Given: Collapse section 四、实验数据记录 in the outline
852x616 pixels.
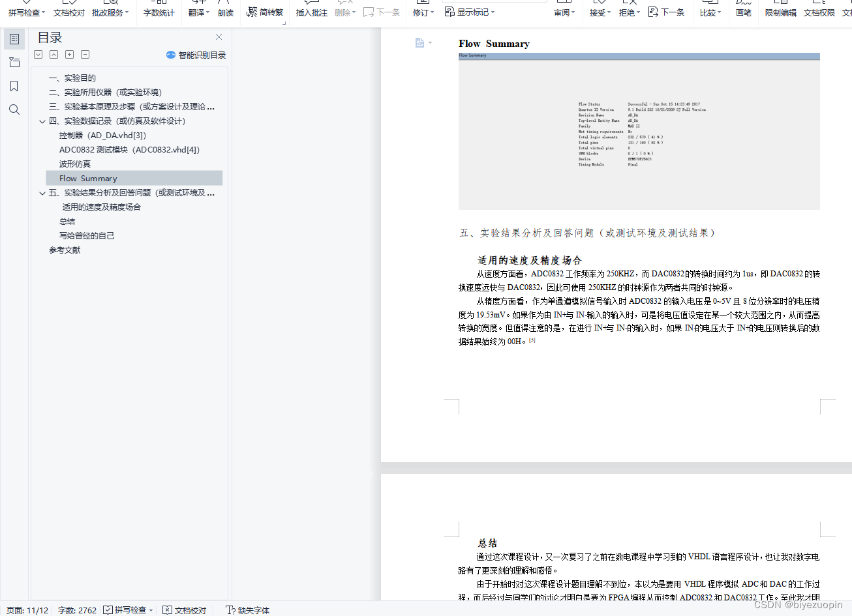Looking at the screenshot, I should 42,121.
